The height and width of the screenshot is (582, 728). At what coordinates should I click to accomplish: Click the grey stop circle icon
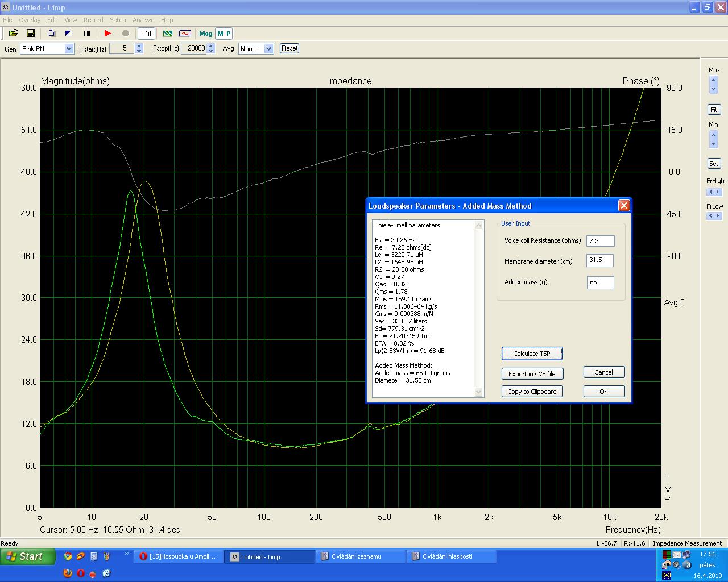[x=126, y=34]
